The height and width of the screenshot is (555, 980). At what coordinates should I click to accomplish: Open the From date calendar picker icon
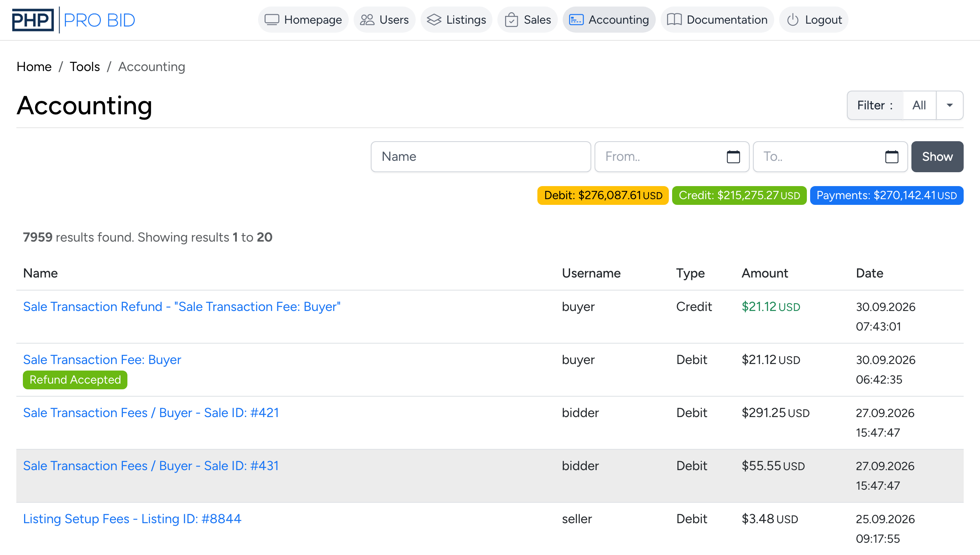pos(733,157)
